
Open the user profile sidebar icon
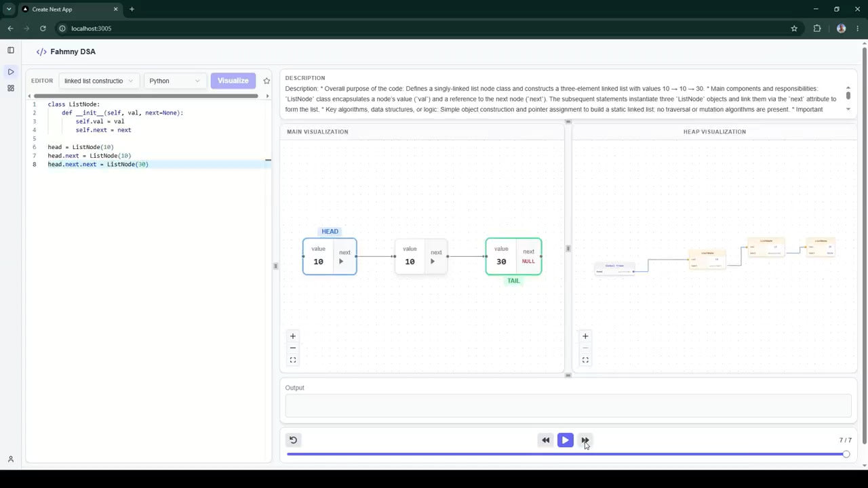coord(11,460)
